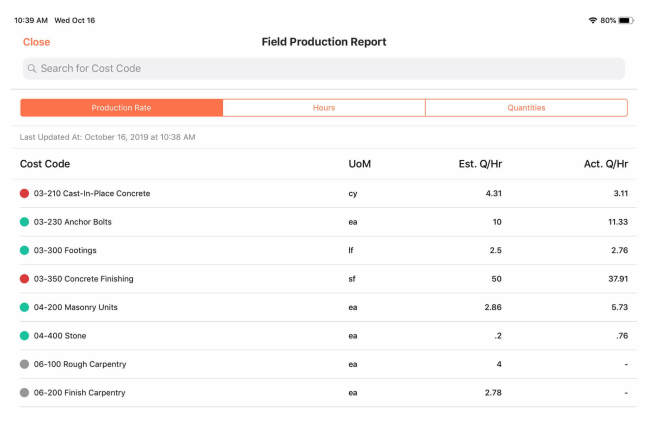
Task: Click gray status dot for Rough Carpentry
Action: point(24,364)
